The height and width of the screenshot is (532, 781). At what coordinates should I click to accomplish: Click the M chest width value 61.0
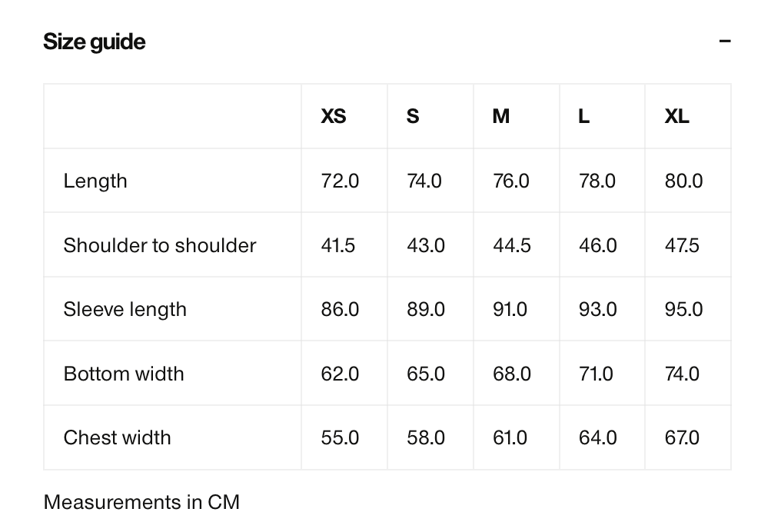[x=510, y=438]
